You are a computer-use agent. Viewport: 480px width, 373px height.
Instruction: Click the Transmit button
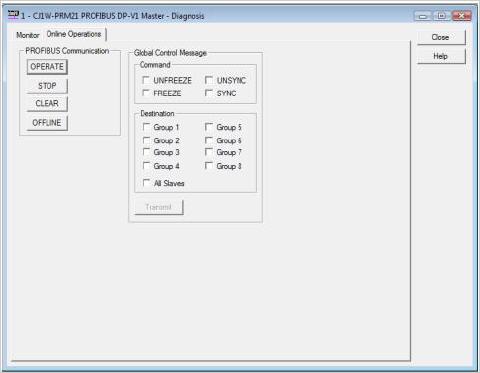159,207
